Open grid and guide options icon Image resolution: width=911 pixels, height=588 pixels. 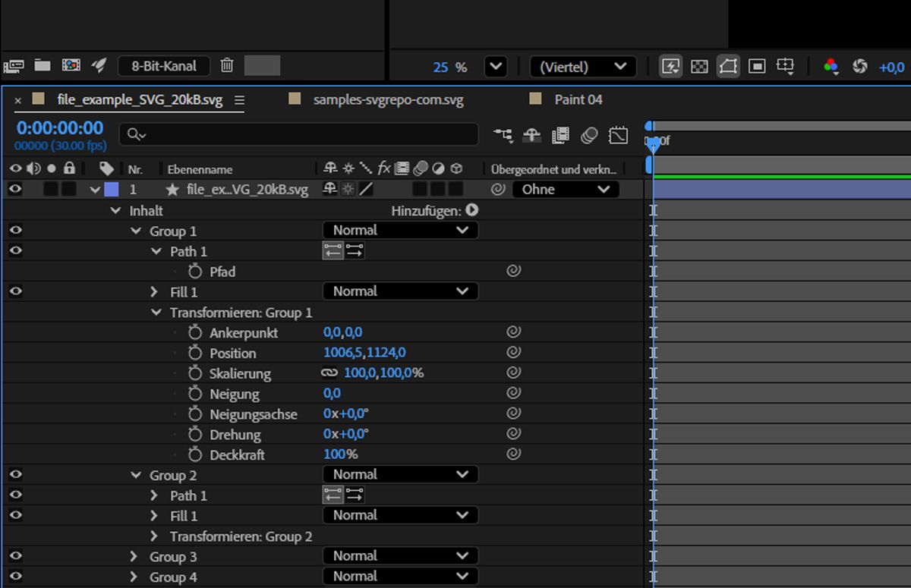[x=786, y=67]
